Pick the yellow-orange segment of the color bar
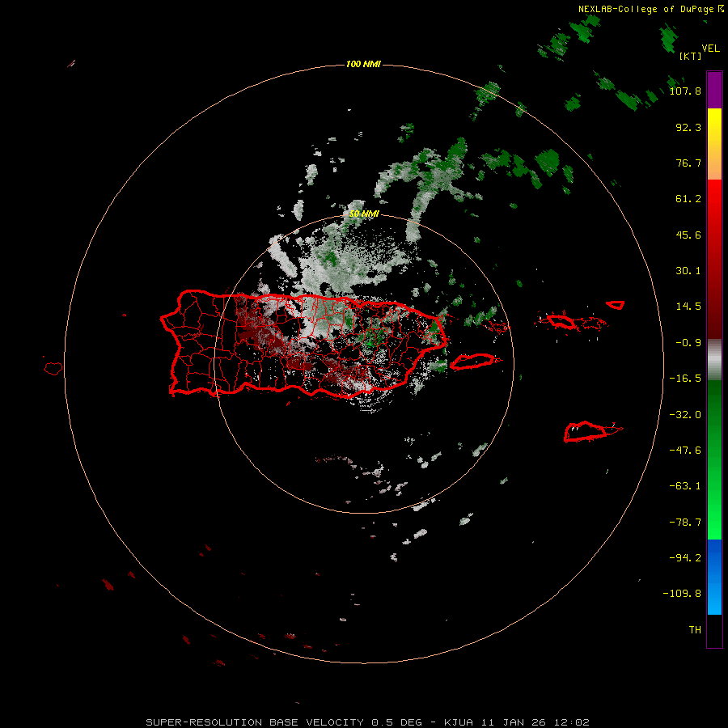This screenshot has width=728, height=728. 714,144
